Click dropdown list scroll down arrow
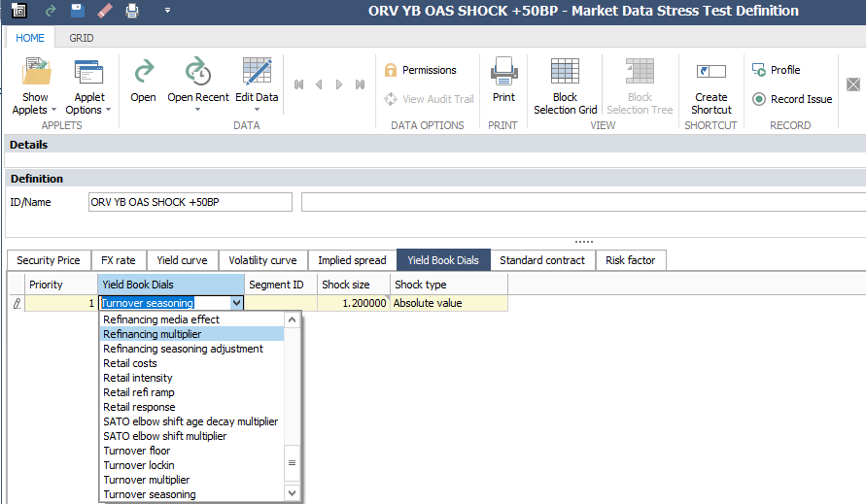This screenshot has height=504, width=866. (293, 492)
